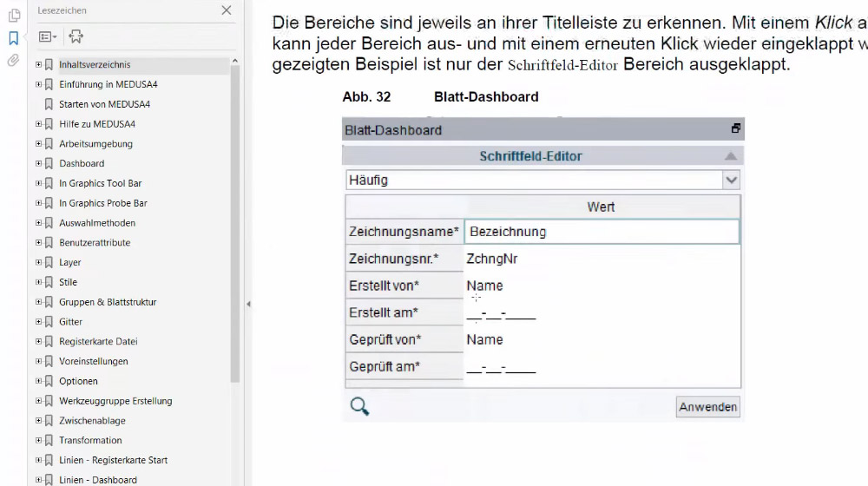Expand the Gitter bookmark

point(38,322)
